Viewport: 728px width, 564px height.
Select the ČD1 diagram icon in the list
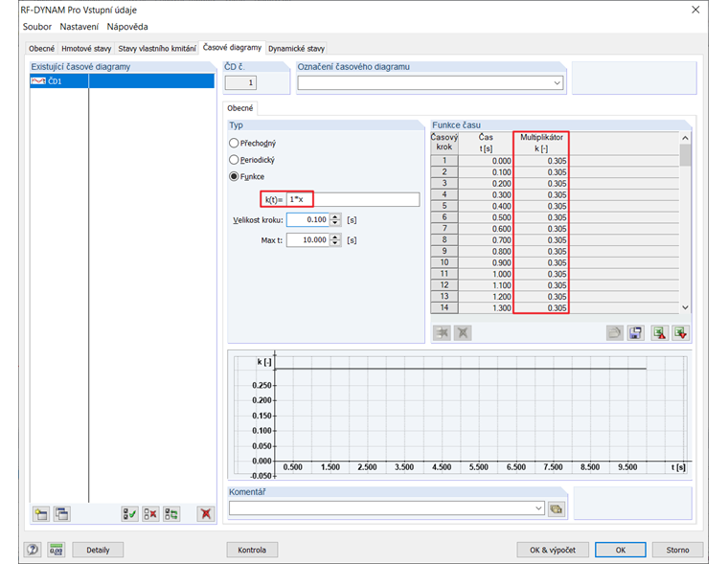(38, 81)
